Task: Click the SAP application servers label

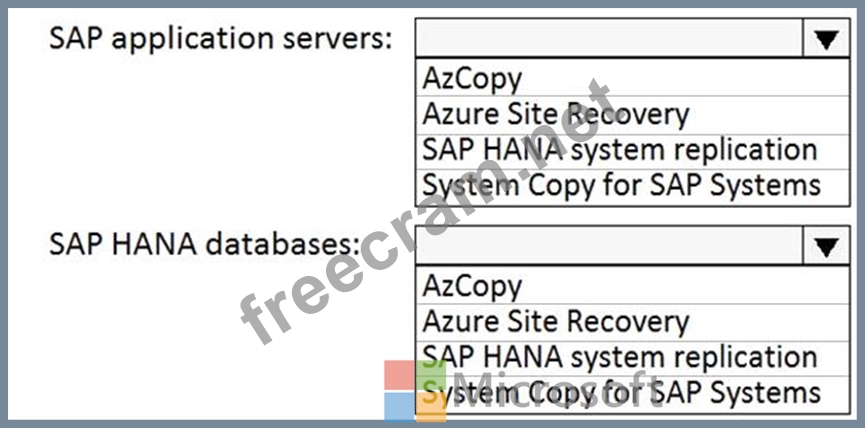Action: tap(220, 40)
